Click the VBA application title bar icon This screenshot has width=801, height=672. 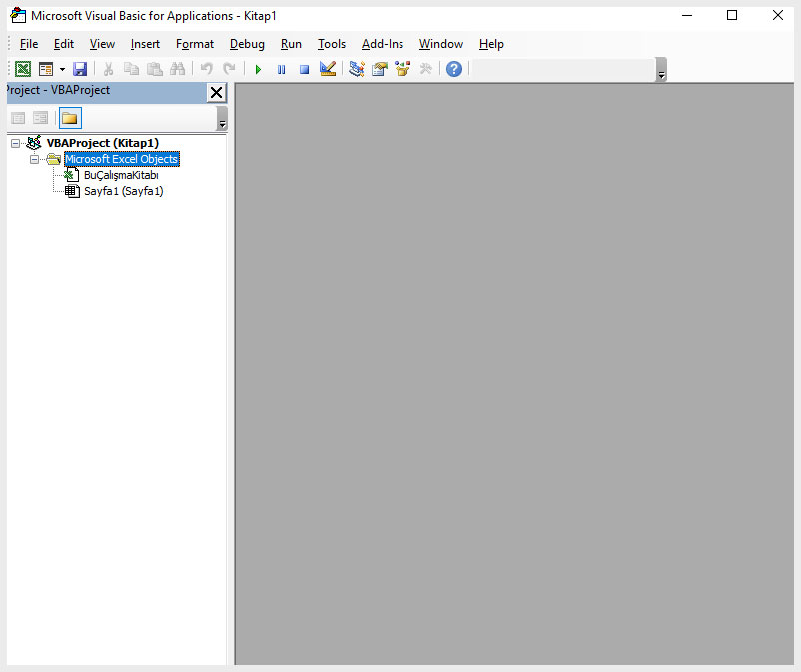[x=18, y=16]
